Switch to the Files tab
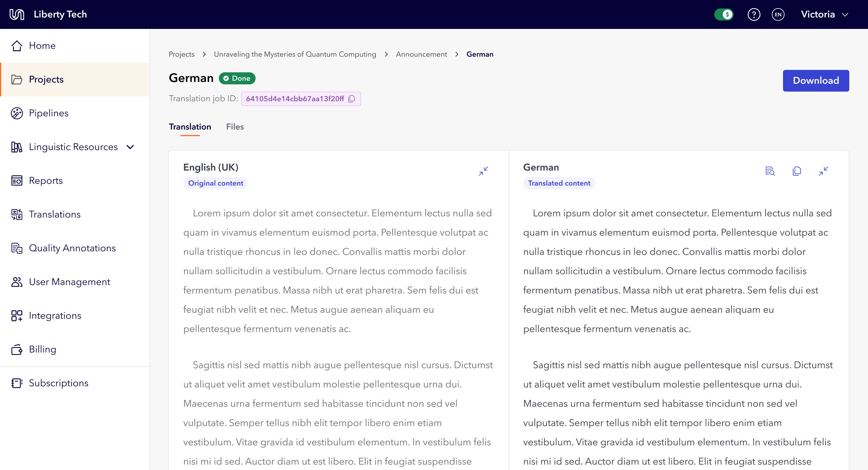The image size is (868, 470). coord(235,127)
